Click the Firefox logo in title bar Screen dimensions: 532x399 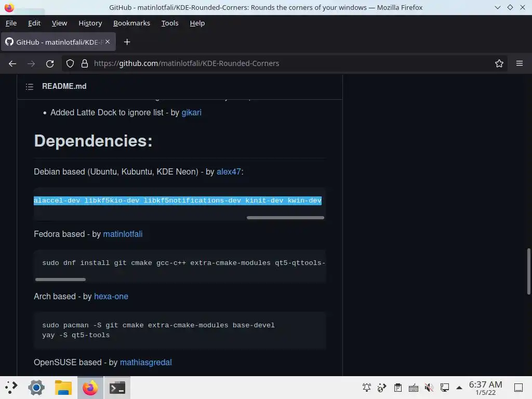pos(9,7)
